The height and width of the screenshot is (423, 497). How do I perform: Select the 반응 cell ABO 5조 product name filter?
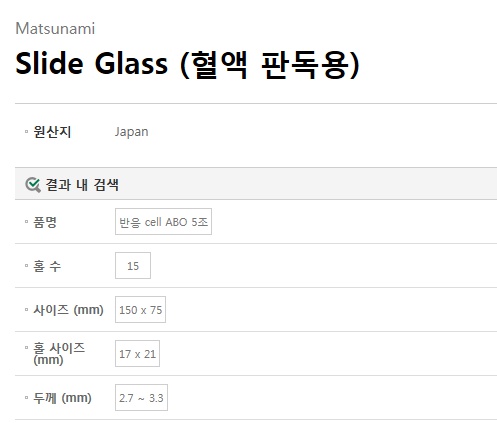click(x=163, y=222)
